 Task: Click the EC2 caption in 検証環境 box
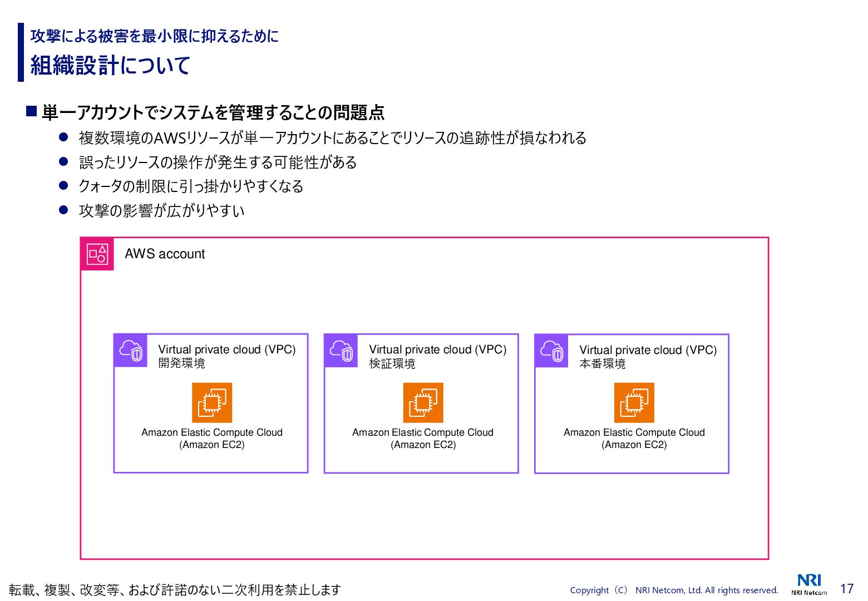(423, 439)
